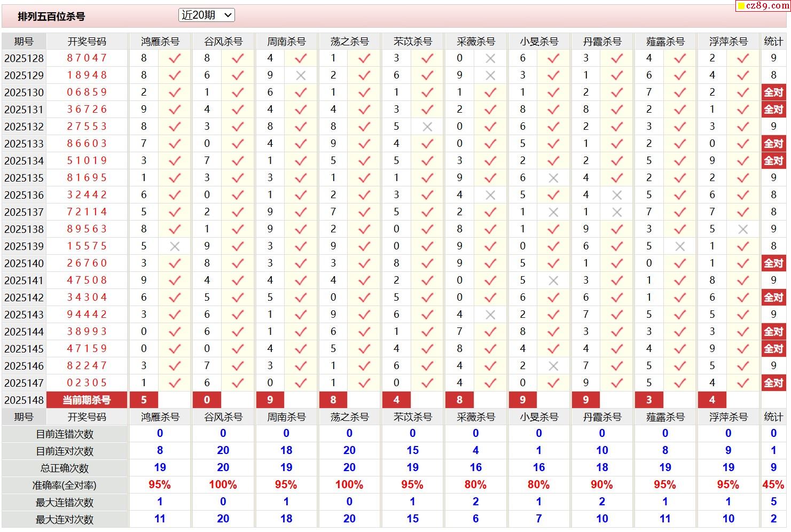
Task: Click 总正确次数 value 16 for 小旻杀号
Action: [x=539, y=468]
